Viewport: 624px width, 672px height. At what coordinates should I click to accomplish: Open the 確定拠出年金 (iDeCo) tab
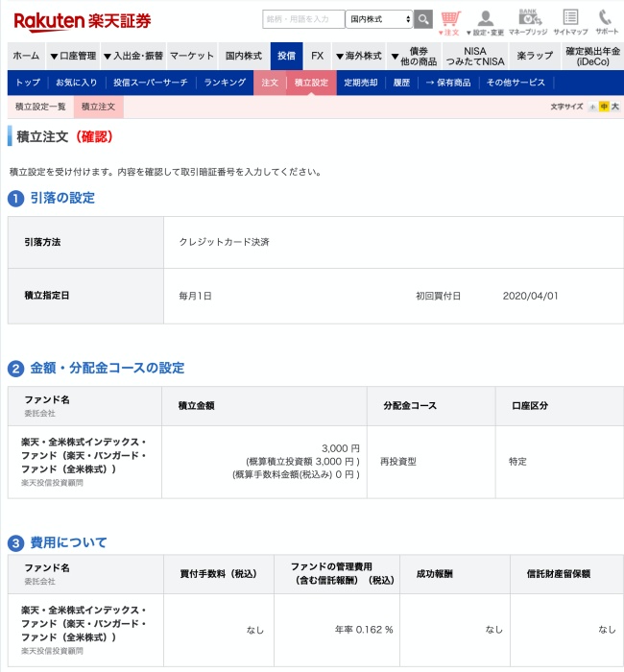592,56
